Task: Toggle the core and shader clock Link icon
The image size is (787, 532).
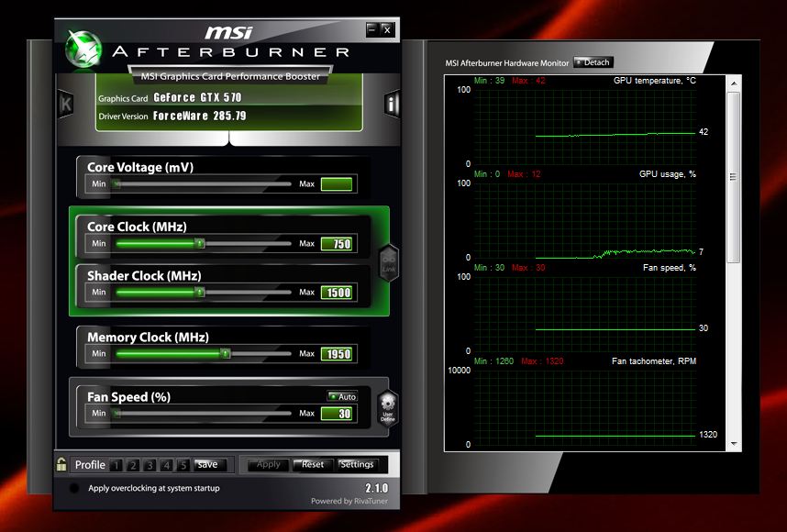Action: click(389, 261)
